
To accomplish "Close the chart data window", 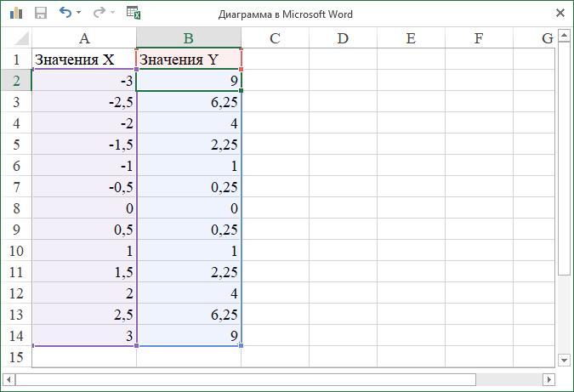I will coord(560,14).
